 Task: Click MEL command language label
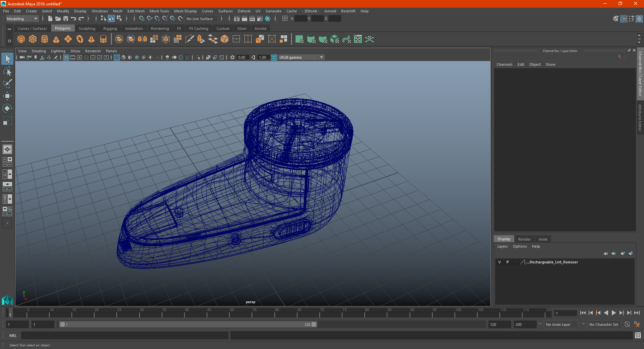[13, 336]
